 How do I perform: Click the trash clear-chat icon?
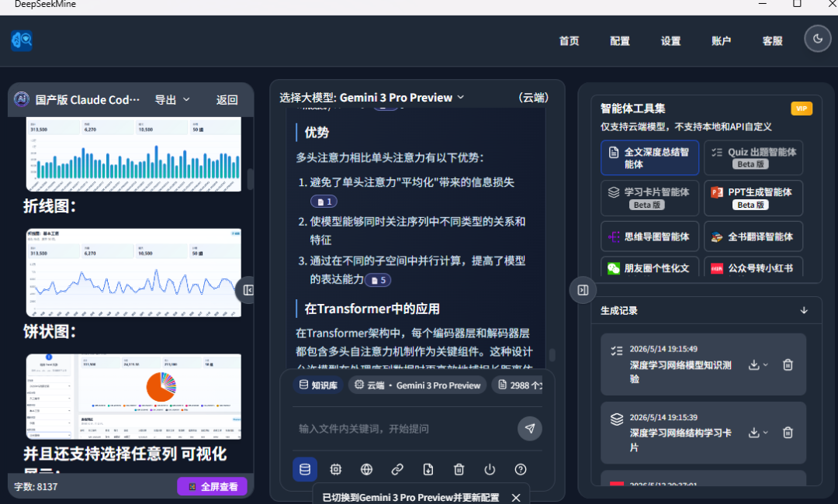coord(459,469)
